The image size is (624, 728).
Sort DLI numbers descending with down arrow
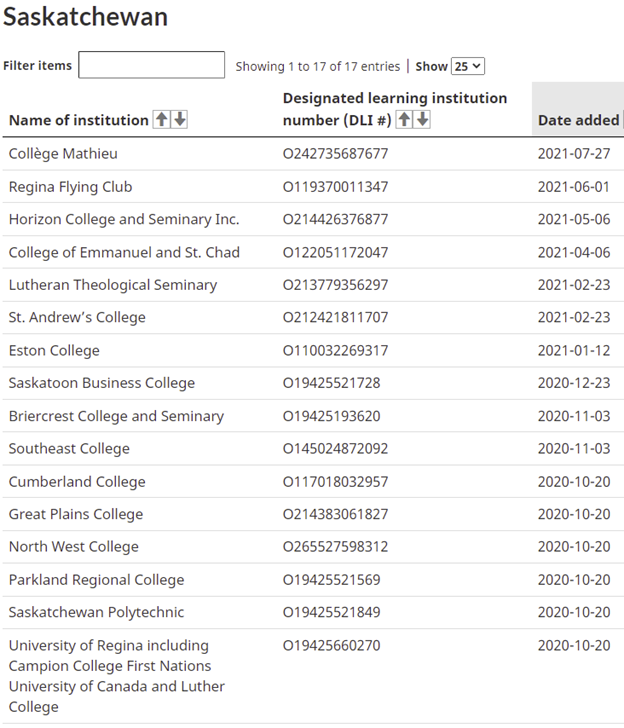(422, 120)
